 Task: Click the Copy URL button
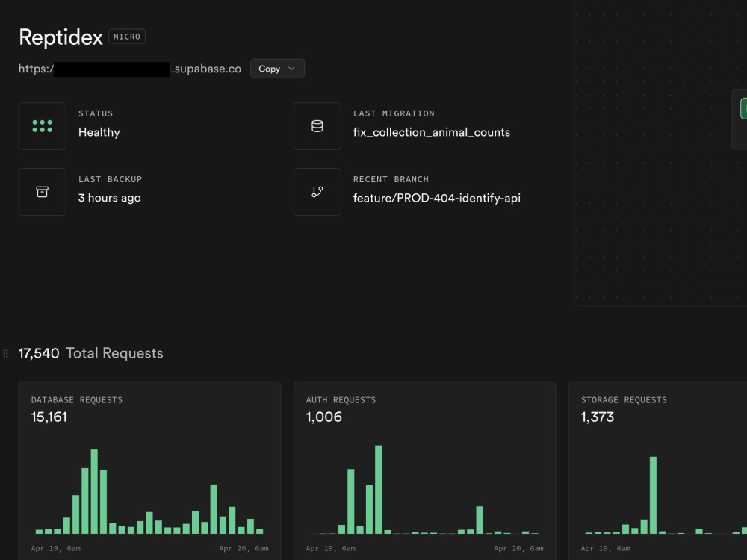[x=277, y=69]
